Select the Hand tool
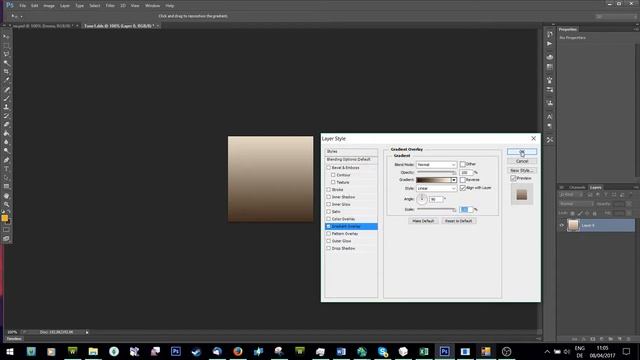This screenshot has height=360, width=640. click(x=6, y=196)
